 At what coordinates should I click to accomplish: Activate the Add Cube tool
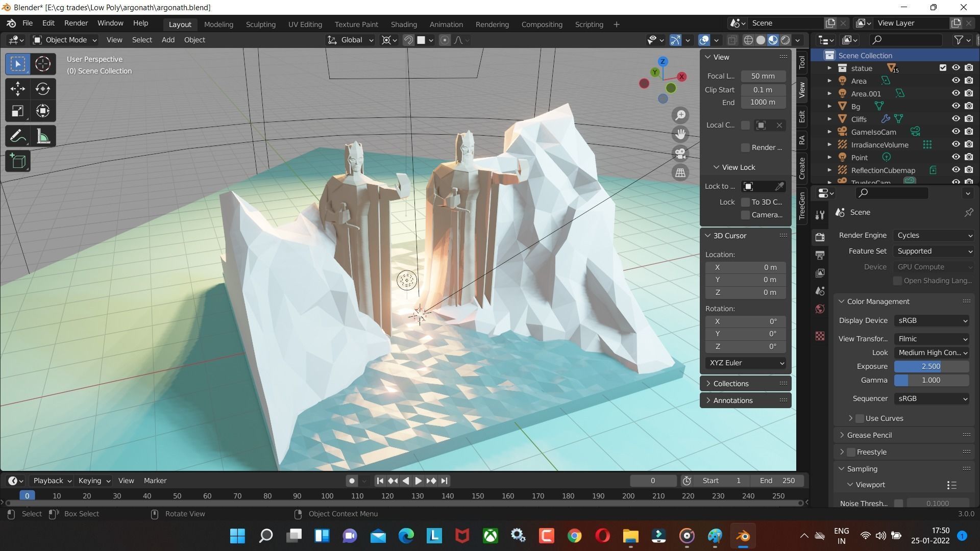pos(18,161)
